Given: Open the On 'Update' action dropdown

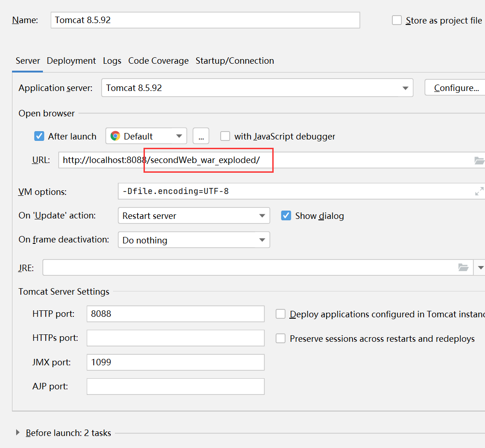Looking at the screenshot, I should pos(194,216).
